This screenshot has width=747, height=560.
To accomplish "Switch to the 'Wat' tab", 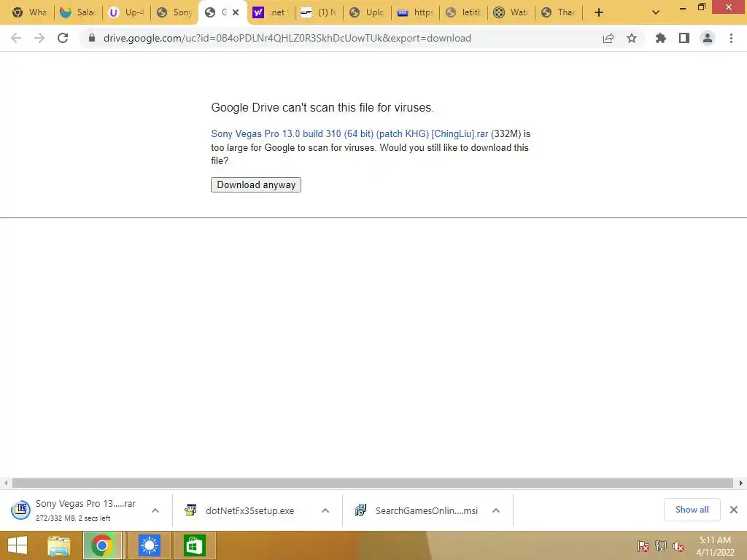I will tap(511, 12).
